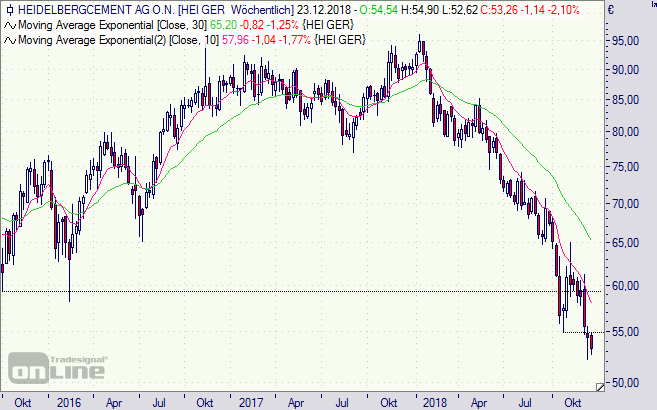
Task: Click the 'Apr' label between 2016 and 2017
Action: 114,402
